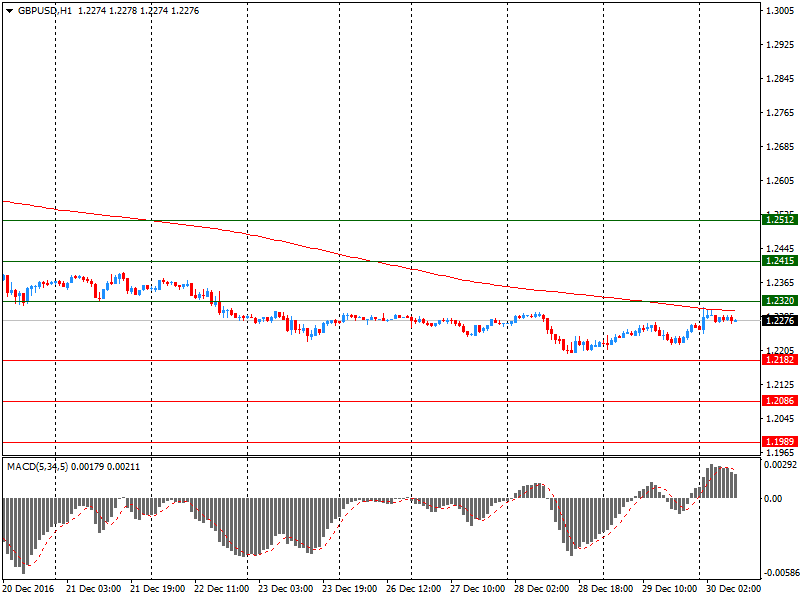Click the MACD scale value 0.00292
The width and height of the screenshot is (800, 600).
click(780, 465)
